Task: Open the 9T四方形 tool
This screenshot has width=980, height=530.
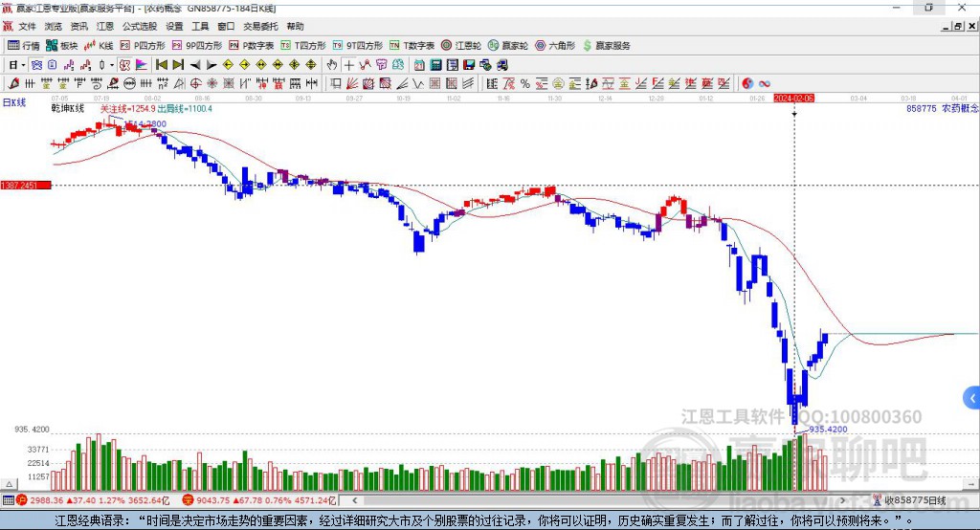Action: [358, 46]
